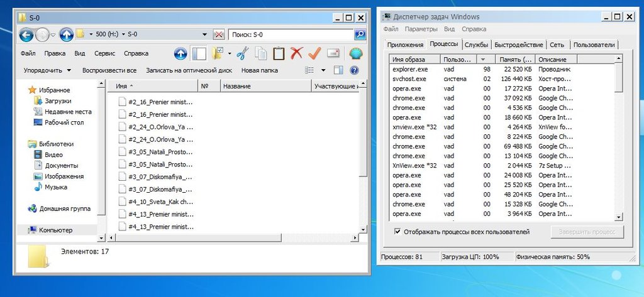Switch to the Сеть tab
Viewport: 644px width, 297px height.
557,45
